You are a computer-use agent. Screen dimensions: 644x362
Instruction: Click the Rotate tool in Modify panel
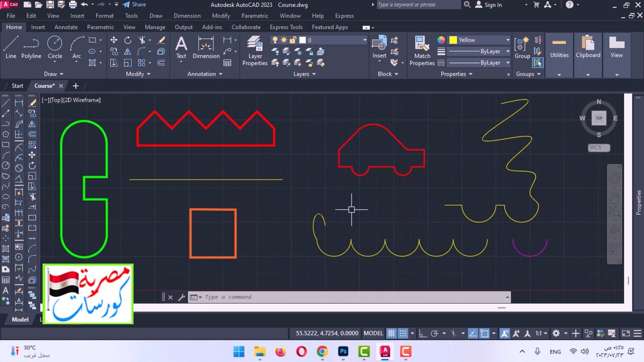(128, 40)
